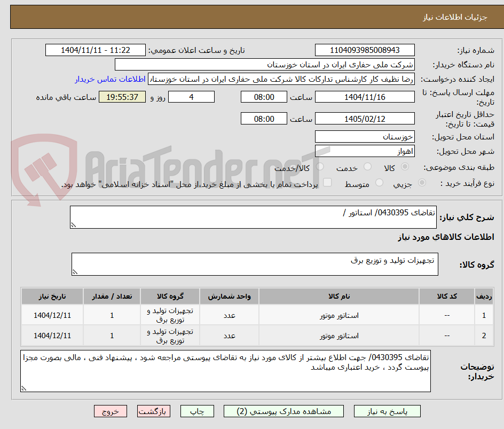This screenshot has height=429, width=504.
Task: Click the پاسخ به نیاز button
Action: pos(387,411)
